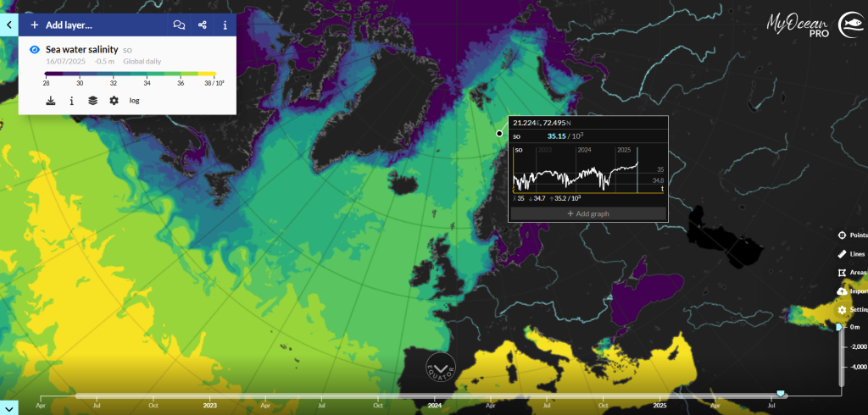Screen dimensions: 868x415
Task: Click the bottom-left down chevron button
Action: tap(8, 407)
